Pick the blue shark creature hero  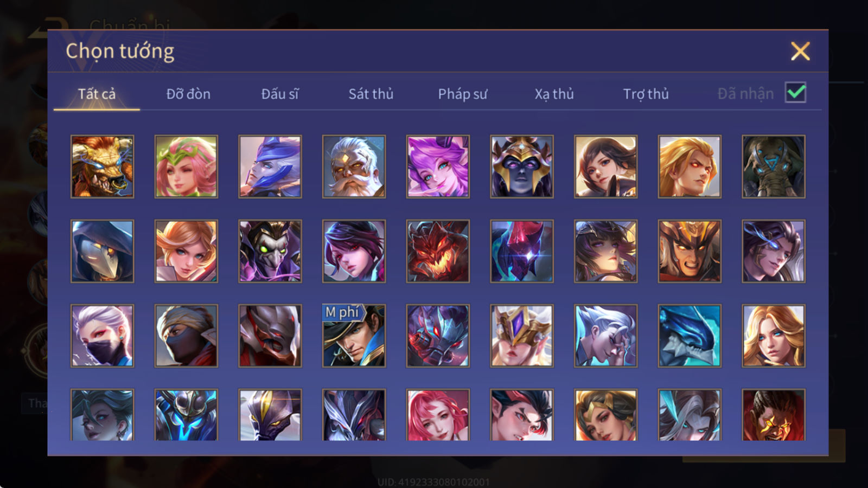(x=690, y=336)
